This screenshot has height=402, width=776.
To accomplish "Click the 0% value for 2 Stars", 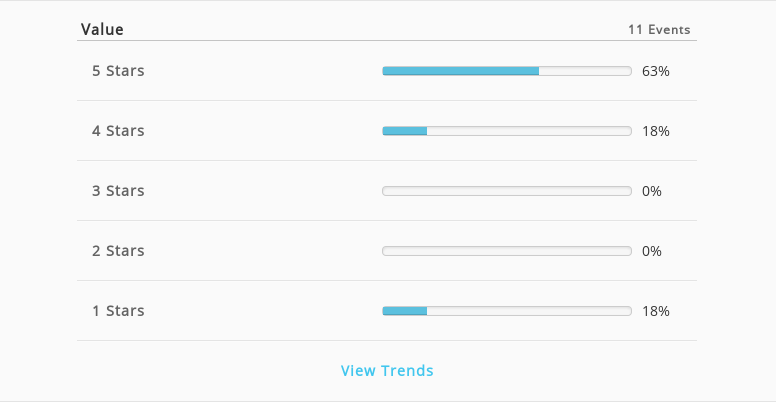I will [x=652, y=251].
